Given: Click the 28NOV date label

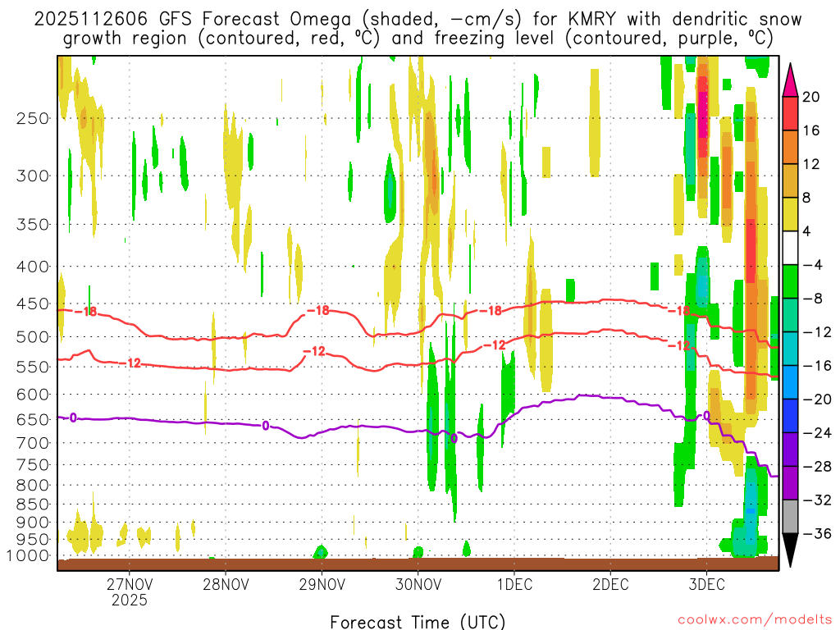Looking at the screenshot, I should (x=226, y=584).
